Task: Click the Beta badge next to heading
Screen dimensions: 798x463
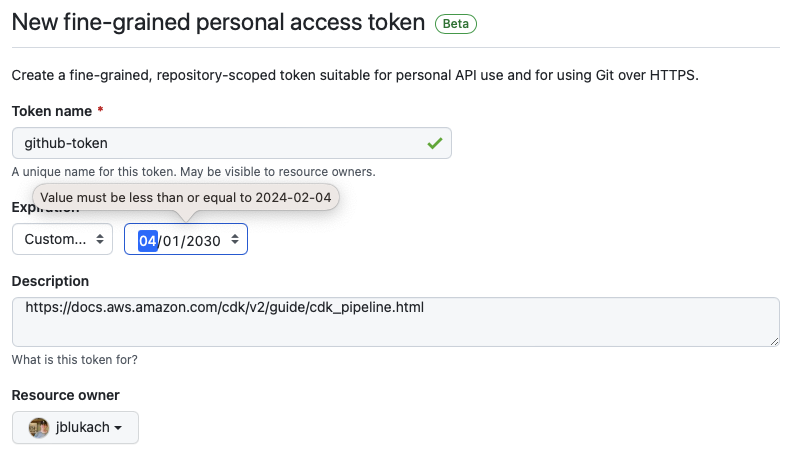Action: [x=456, y=24]
